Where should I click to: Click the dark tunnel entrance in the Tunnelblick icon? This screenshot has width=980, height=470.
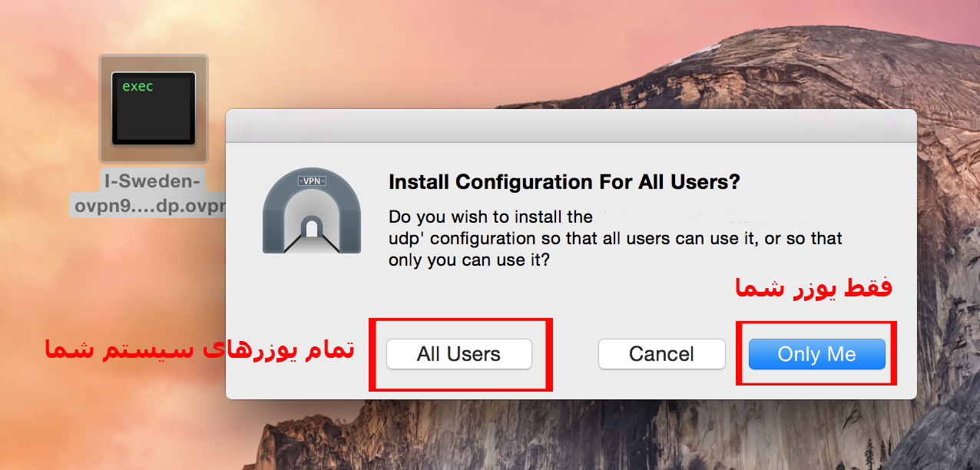311,227
